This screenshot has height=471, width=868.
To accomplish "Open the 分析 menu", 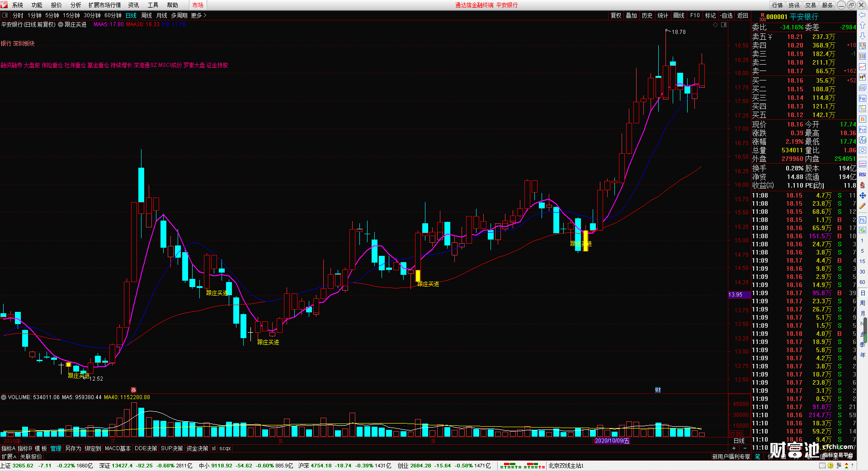I will 76,5.
